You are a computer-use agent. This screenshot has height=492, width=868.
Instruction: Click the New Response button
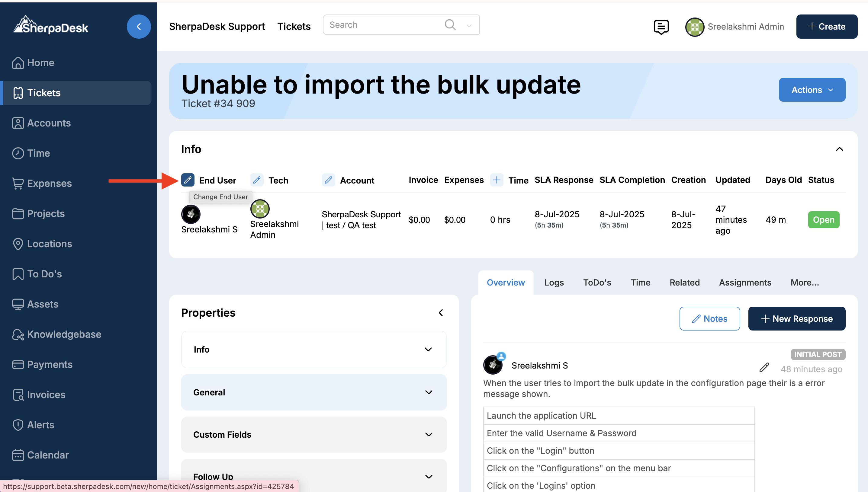797,319
